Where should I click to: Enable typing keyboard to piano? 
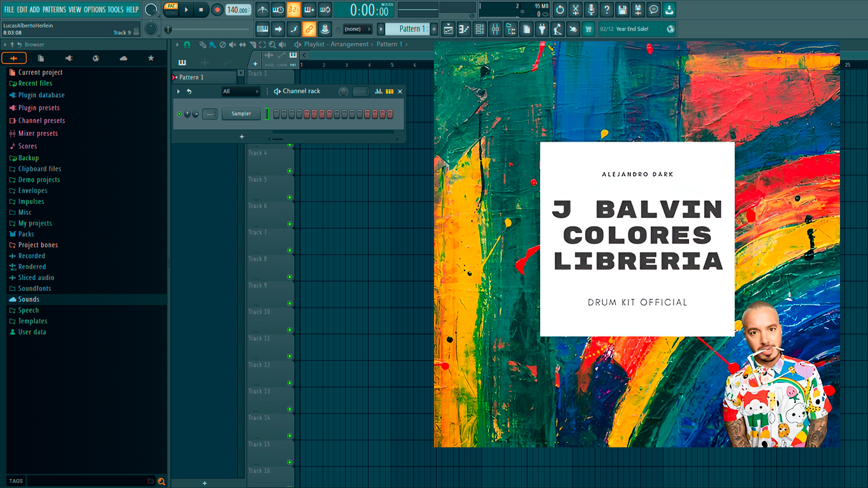pos(262,29)
